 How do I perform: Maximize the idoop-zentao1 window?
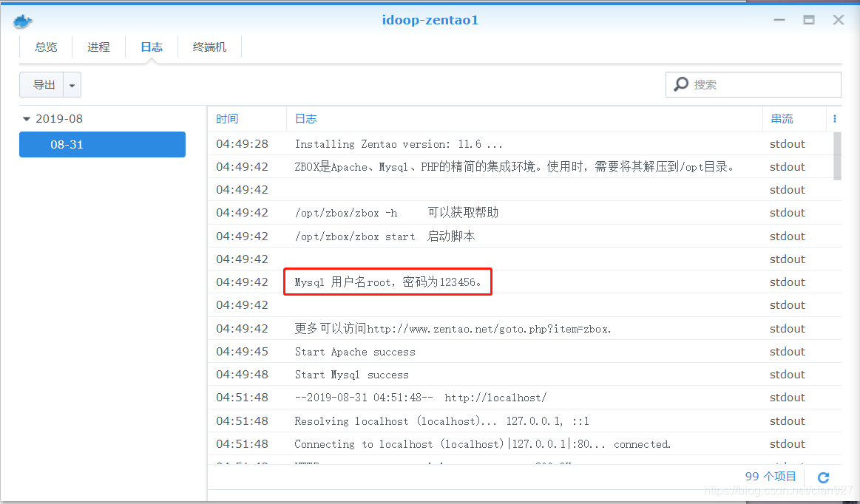[809, 20]
